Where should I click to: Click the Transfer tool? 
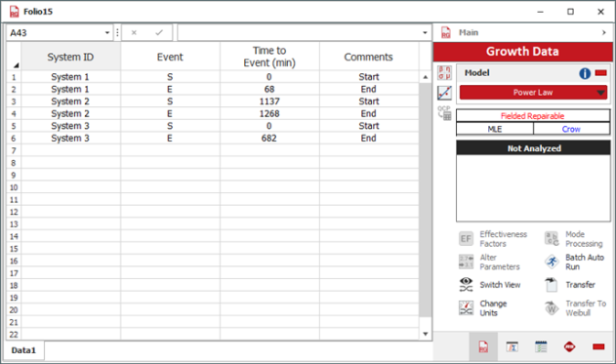[x=570, y=285]
